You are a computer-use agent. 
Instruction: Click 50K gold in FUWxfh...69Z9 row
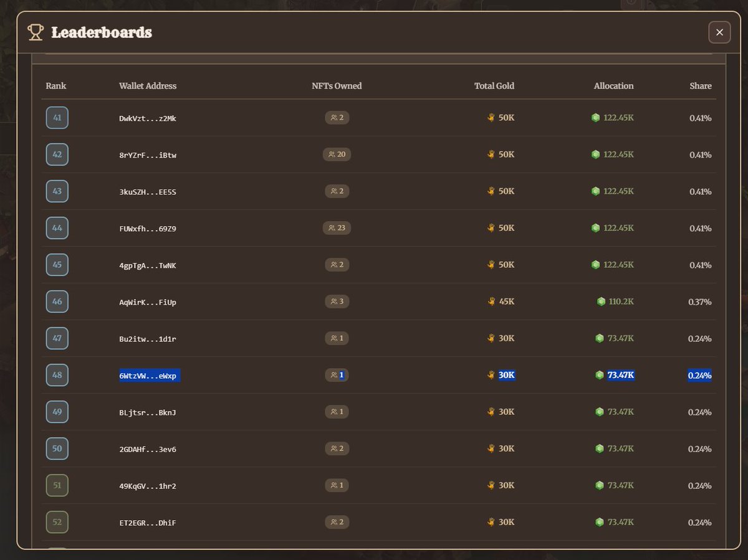[x=507, y=228]
